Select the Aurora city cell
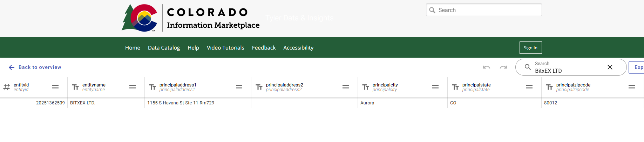The width and height of the screenshot is (644, 142). click(x=402, y=103)
